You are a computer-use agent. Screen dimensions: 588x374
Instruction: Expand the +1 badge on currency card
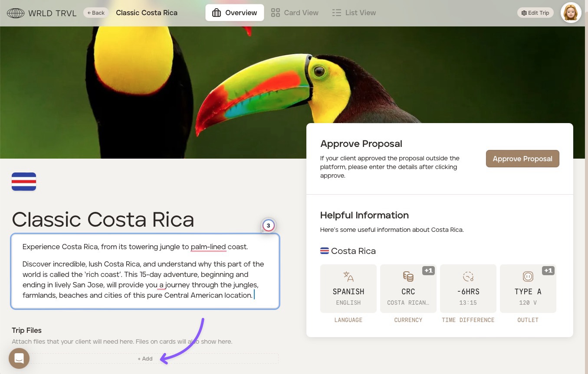click(x=428, y=270)
